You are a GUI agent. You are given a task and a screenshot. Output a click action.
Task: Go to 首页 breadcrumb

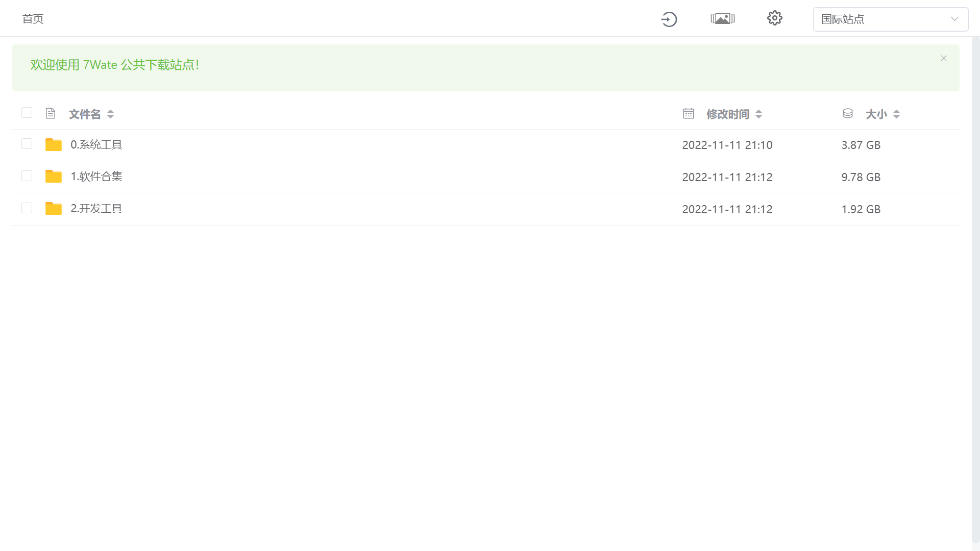[x=33, y=19]
